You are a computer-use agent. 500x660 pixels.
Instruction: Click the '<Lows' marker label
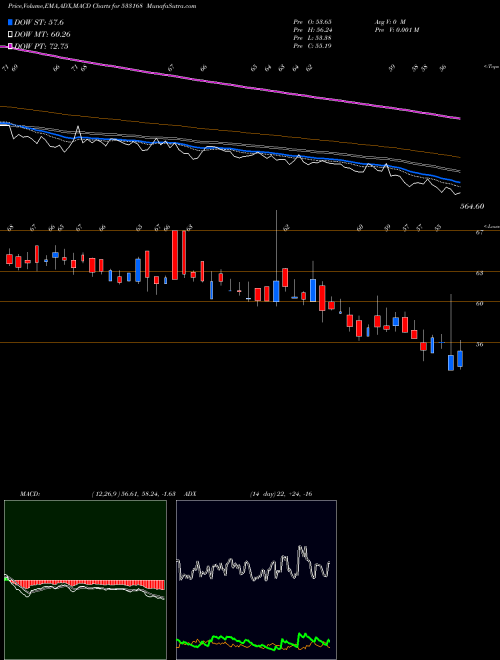point(491,226)
